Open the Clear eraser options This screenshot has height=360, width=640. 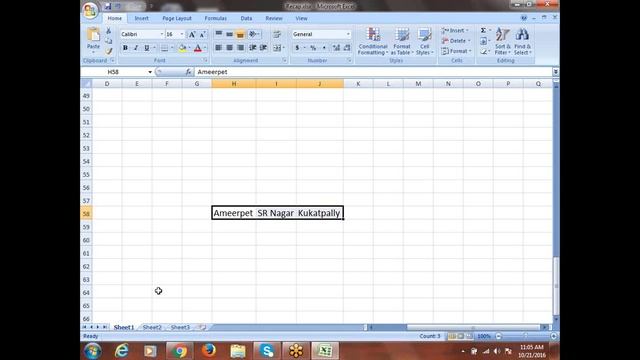[484, 51]
